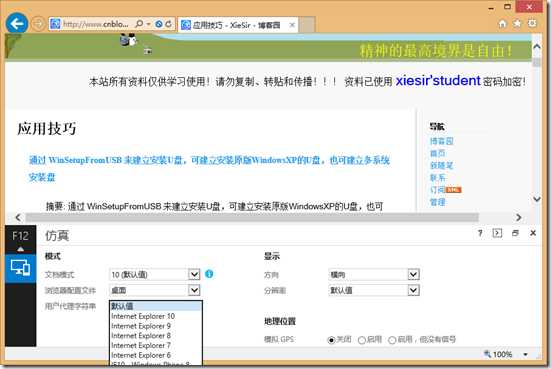
Task: Click the page scroll down arrow
Action: (x=537, y=199)
